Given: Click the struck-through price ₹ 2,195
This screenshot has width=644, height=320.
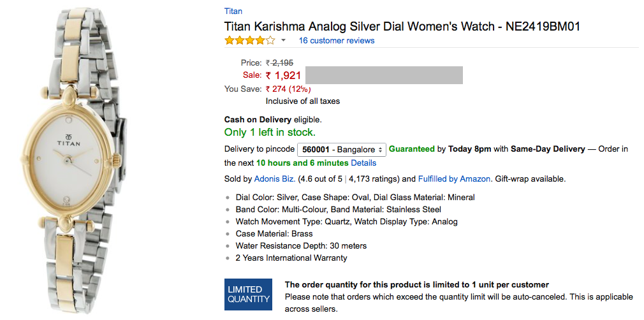Looking at the screenshot, I should pyautogui.click(x=280, y=62).
